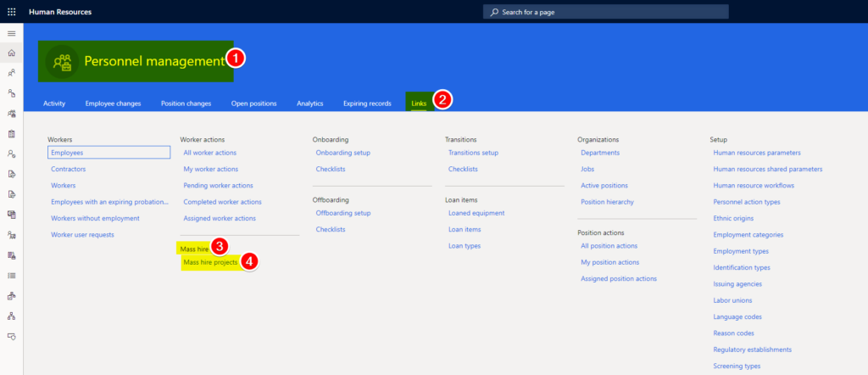Open My worker actions

point(211,169)
